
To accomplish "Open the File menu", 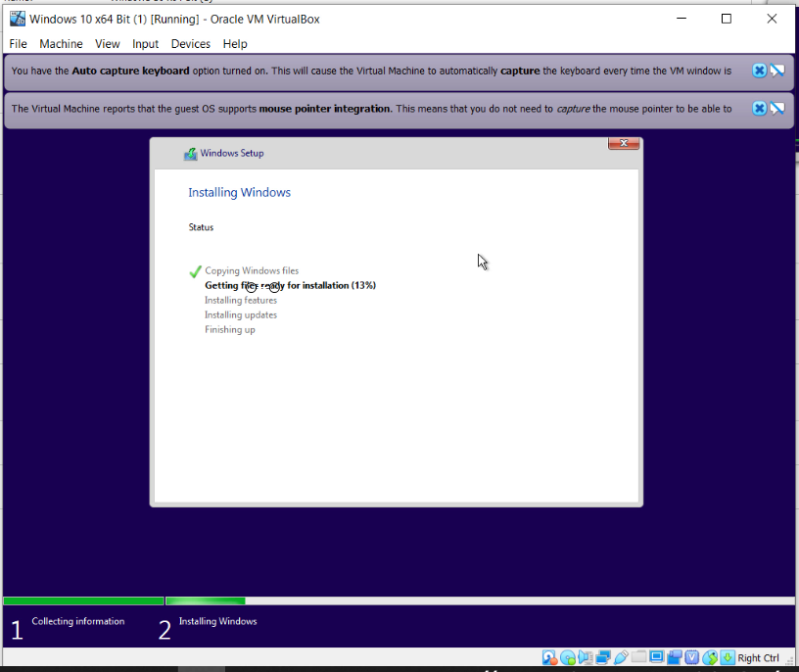I will 18,44.
